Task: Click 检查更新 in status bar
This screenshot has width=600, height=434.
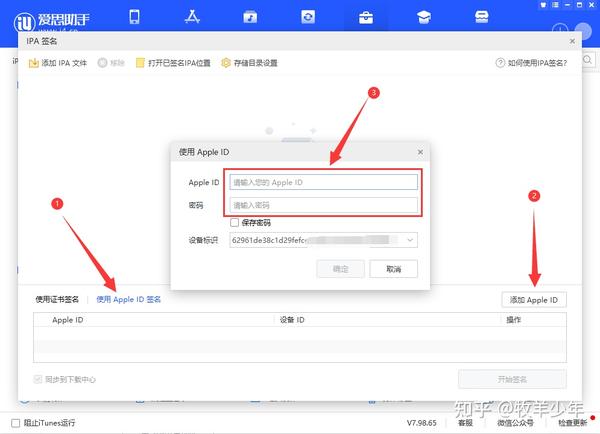Action: tap(572, 423)
